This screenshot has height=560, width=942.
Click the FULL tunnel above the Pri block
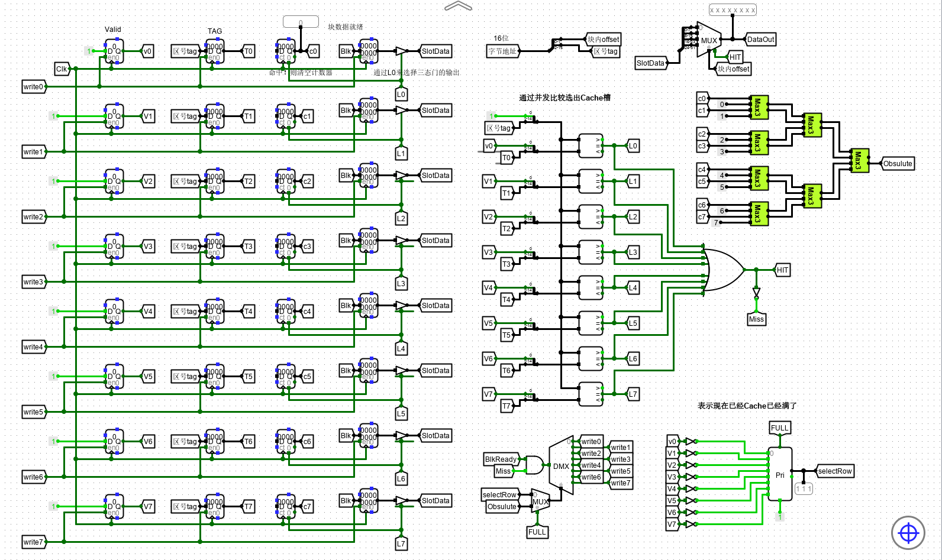(x=780, y=428)
